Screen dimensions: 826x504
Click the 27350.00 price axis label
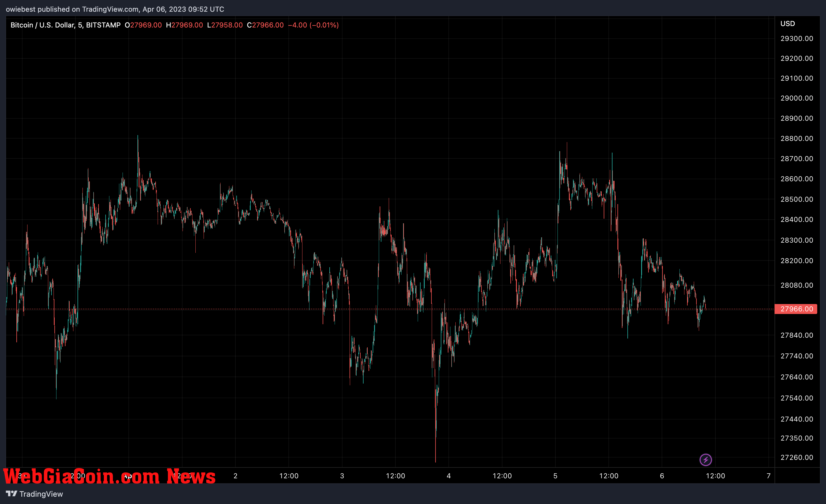point(797,438)
